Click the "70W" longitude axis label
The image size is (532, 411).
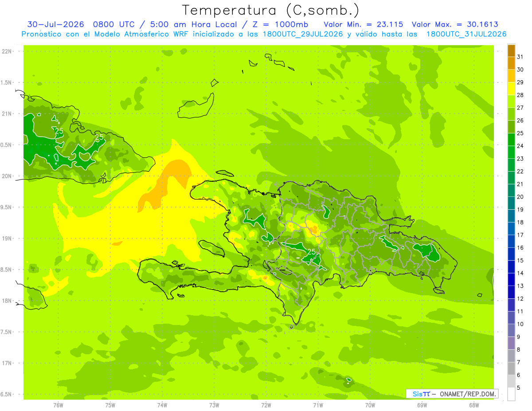tap(370, 405)
